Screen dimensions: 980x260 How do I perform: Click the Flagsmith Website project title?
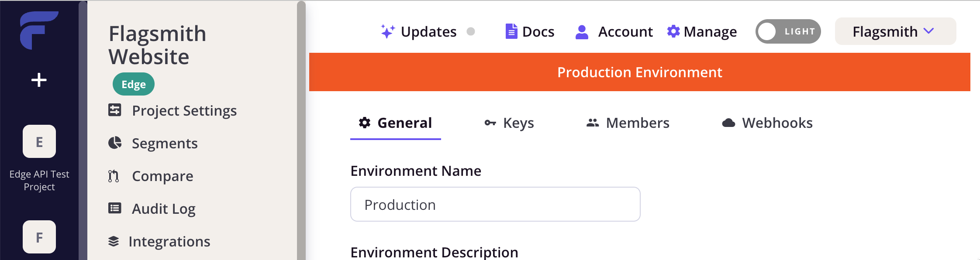coord(157,45)
